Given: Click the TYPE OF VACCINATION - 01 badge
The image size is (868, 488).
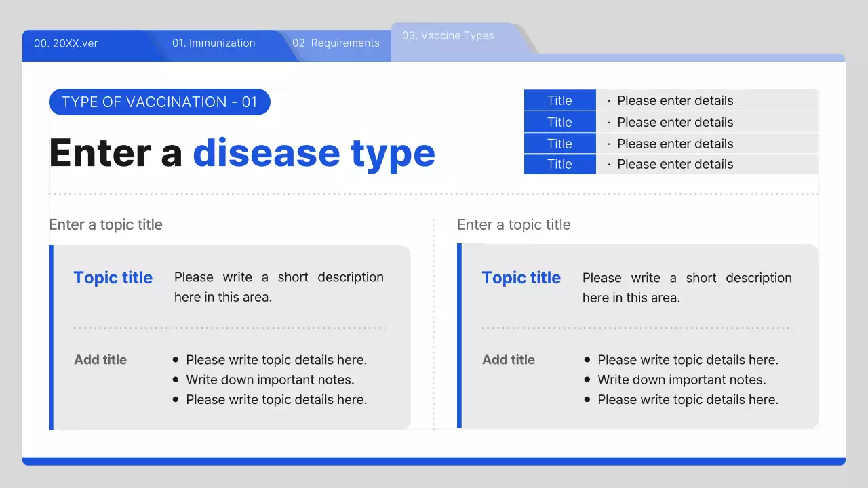Looking at the screenshot, I should coord(159,102).
